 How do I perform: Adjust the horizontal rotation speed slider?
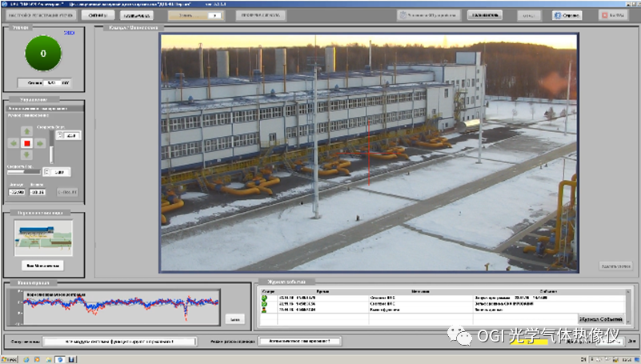tap(24, 172)
